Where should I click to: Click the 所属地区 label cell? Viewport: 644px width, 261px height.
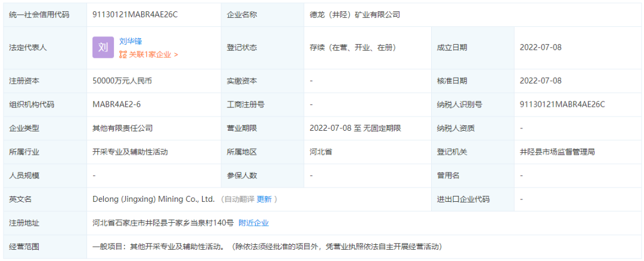coord(262,152)
